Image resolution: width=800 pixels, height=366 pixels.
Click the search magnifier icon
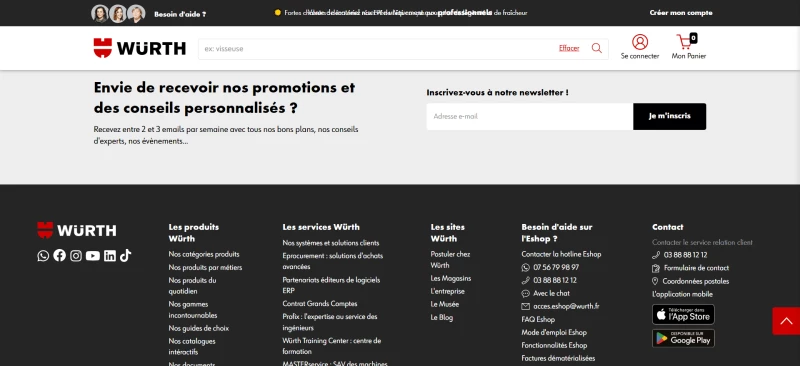click(596, 48)
